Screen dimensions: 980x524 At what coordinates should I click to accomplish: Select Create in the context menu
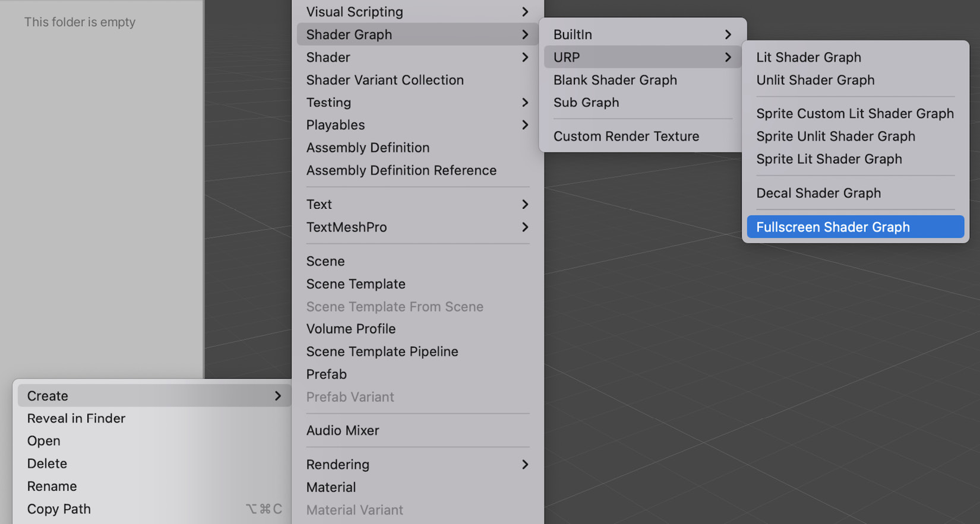point(154,396)
